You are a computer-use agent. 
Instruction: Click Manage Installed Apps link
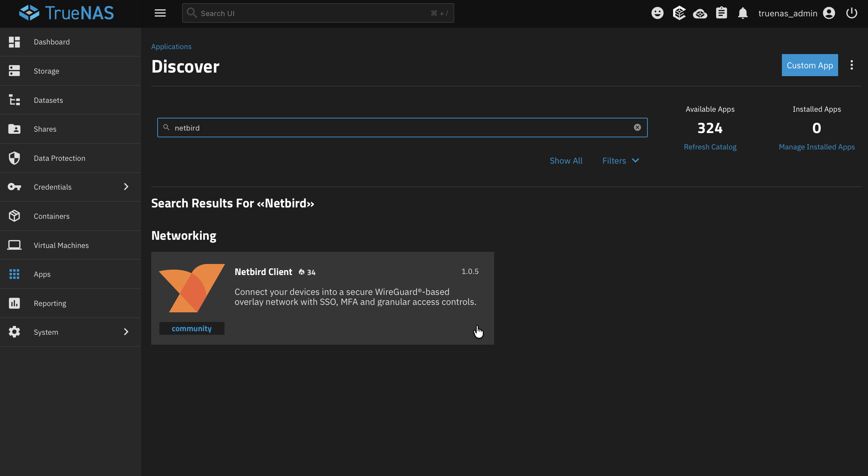816,147
